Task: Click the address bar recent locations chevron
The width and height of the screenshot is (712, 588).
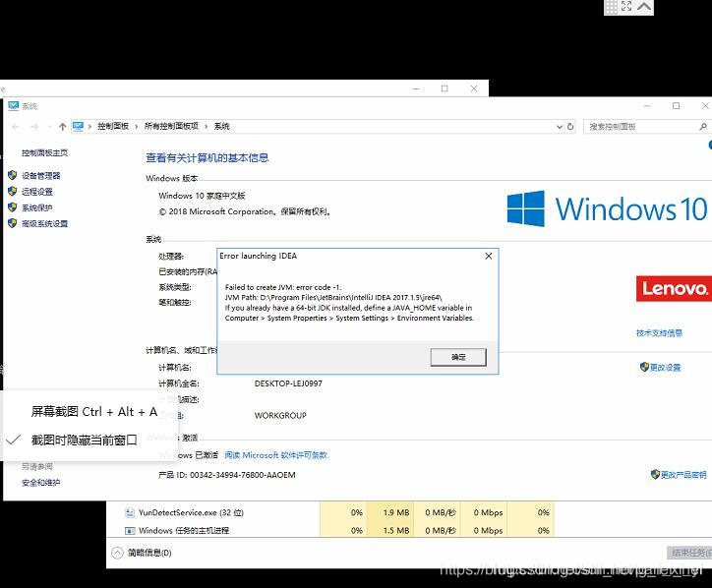Action: coord(49,127)
